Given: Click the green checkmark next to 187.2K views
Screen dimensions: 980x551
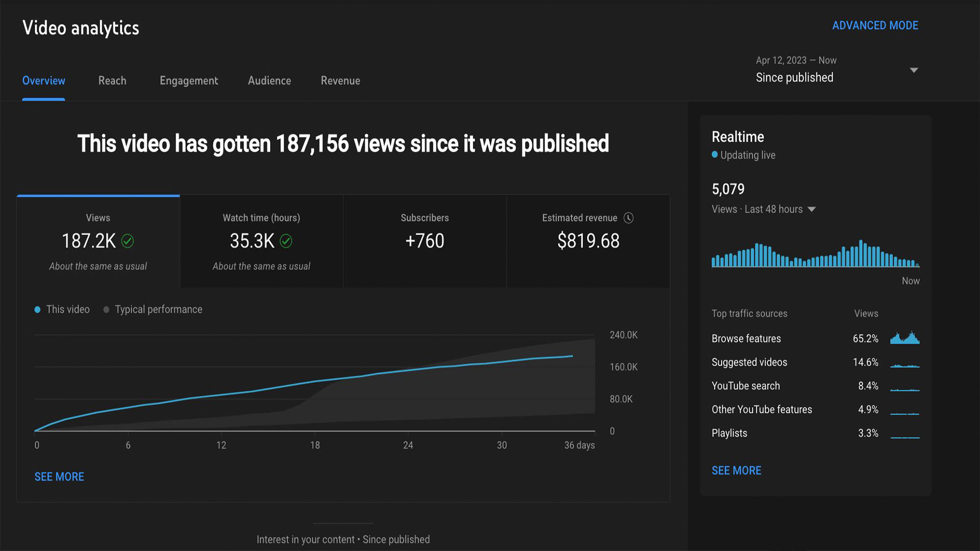Looking at the screenshot, I should [x=128, y=241].
